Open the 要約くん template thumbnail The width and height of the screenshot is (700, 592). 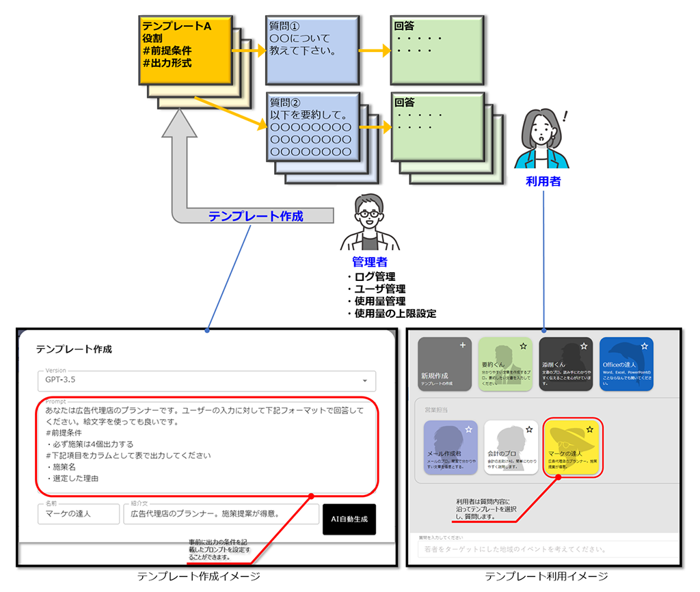pos(505,364)
